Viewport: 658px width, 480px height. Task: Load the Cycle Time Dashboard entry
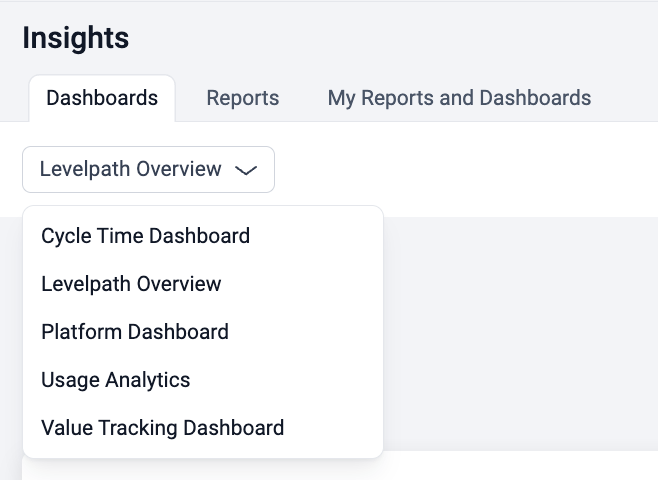click(145, 236)
